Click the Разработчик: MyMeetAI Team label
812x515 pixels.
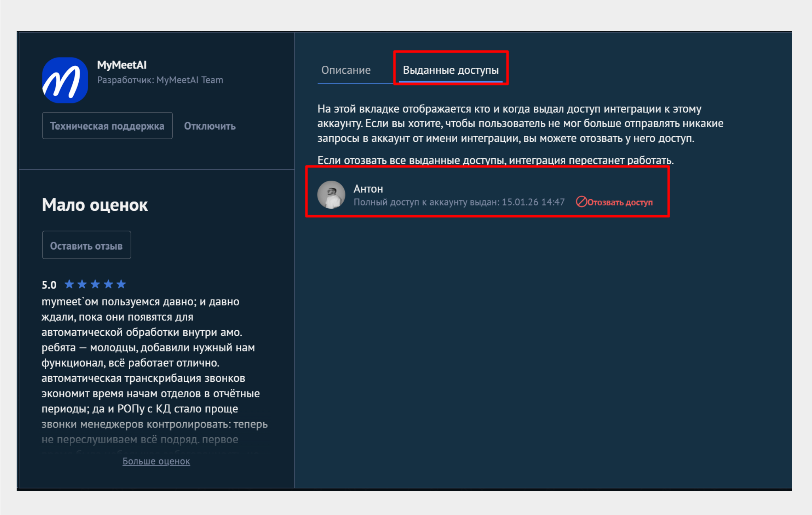tap(160, 80)
